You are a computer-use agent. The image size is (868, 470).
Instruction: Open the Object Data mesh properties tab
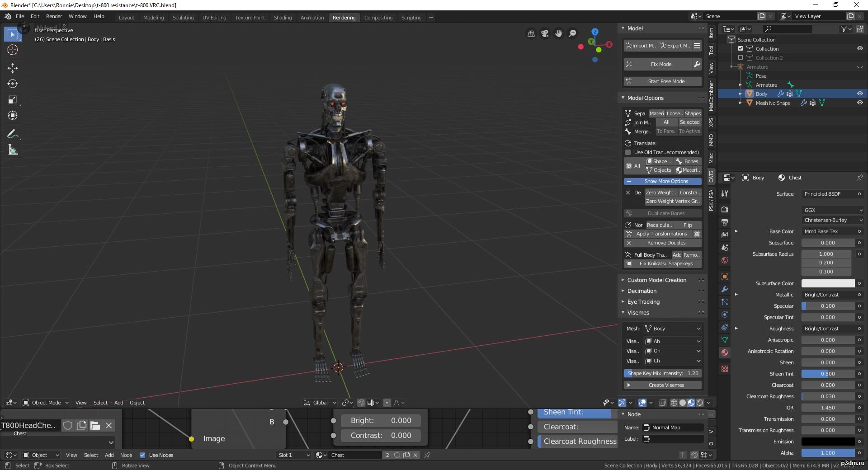(x=725, y=340)
